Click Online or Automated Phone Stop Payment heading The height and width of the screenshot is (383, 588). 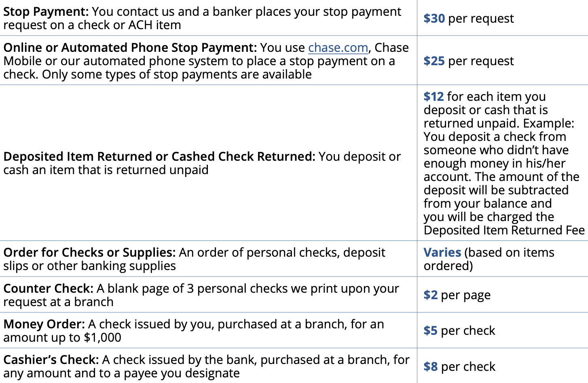tap(130, 48)
